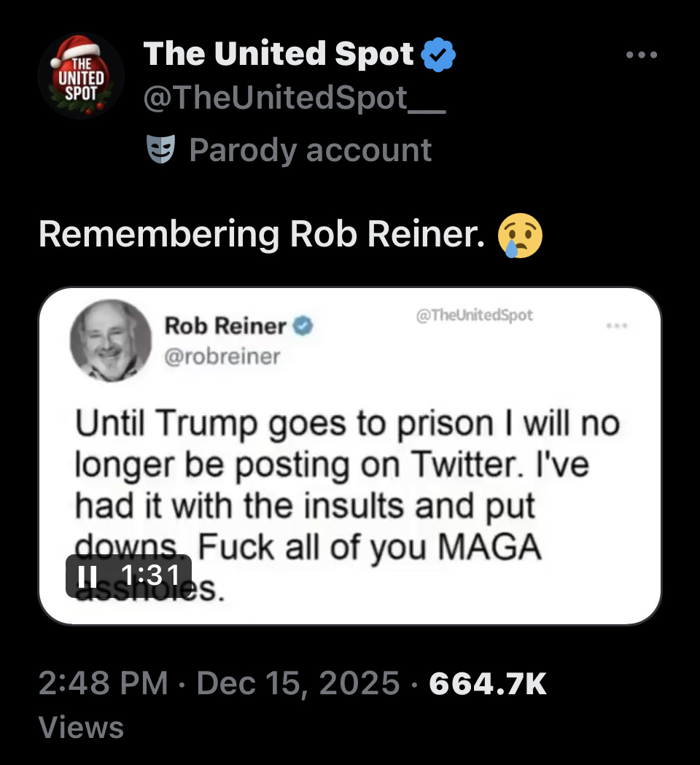The image size is (700, 765).
Task: Click the 664.7K Views count
Action: click(487, 683)
